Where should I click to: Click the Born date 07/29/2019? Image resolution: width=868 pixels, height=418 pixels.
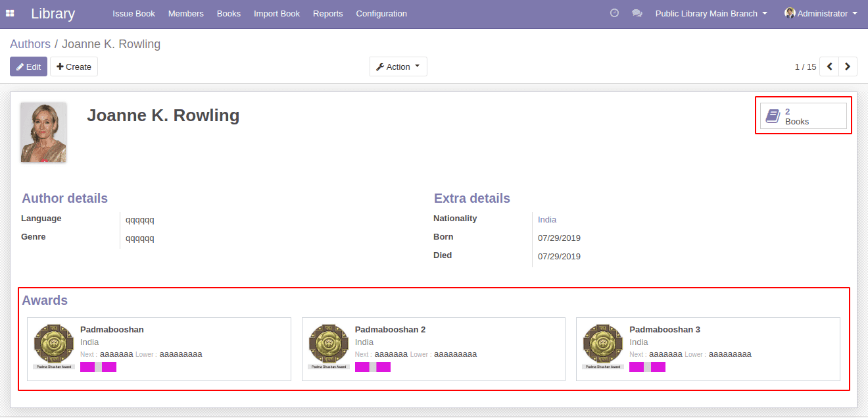[x=559, y=238]
